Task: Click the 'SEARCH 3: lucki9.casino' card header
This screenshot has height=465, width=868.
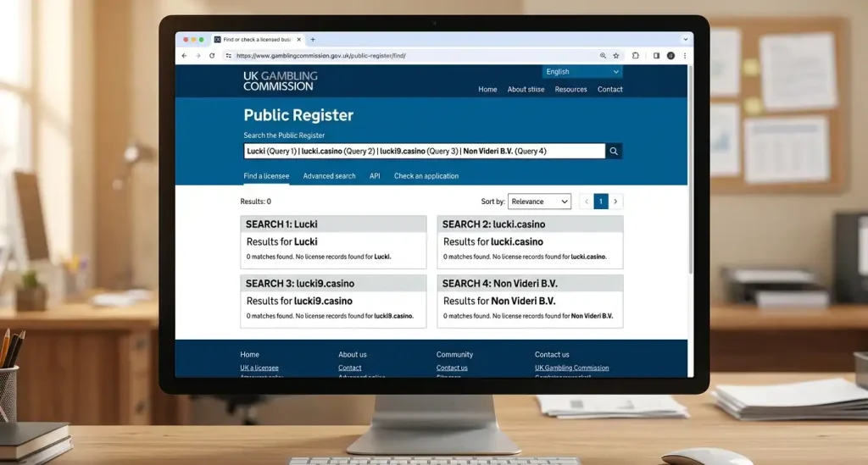Action: (x=333, y=283)
